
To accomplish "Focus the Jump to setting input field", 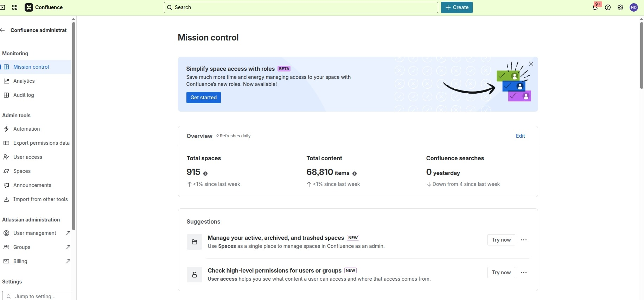I will coord(39,296).
